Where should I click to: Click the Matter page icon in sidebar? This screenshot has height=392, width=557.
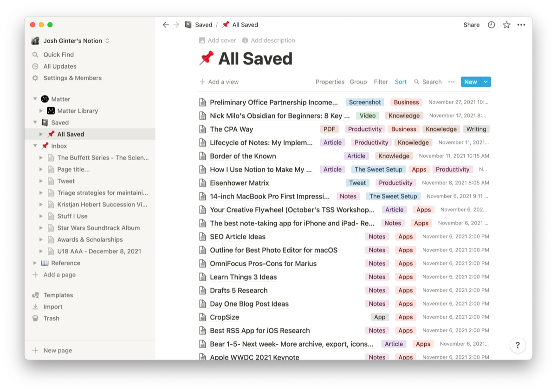pyautogui.click(x=45, y=99)
